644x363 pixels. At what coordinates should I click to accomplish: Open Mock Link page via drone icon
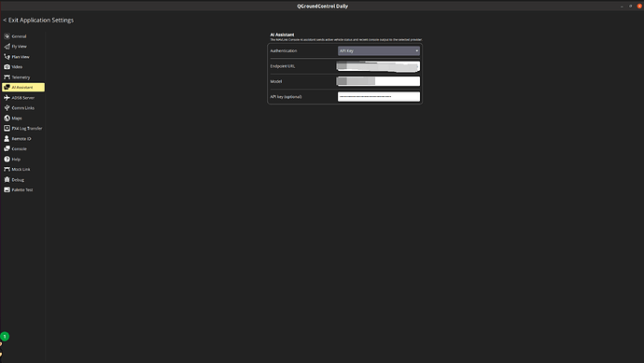[x=7, y=169]
